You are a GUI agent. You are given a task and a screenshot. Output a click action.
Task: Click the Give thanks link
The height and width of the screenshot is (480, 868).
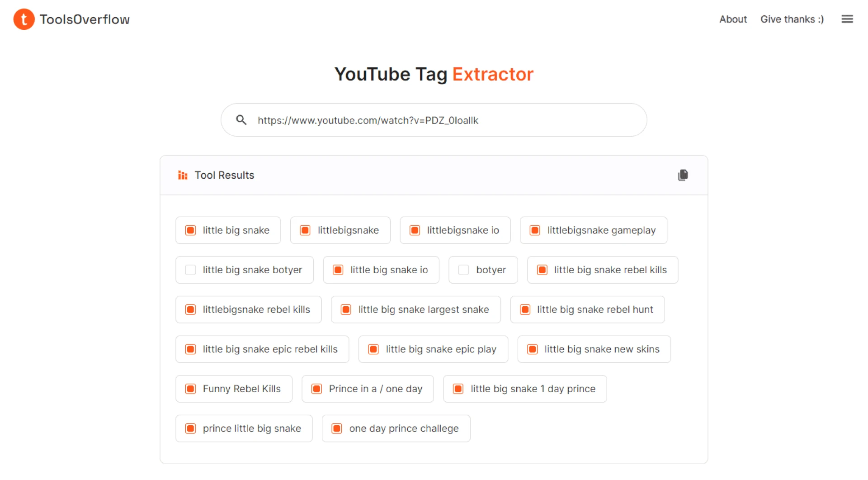pyautogui.click(x=792, y=19)
